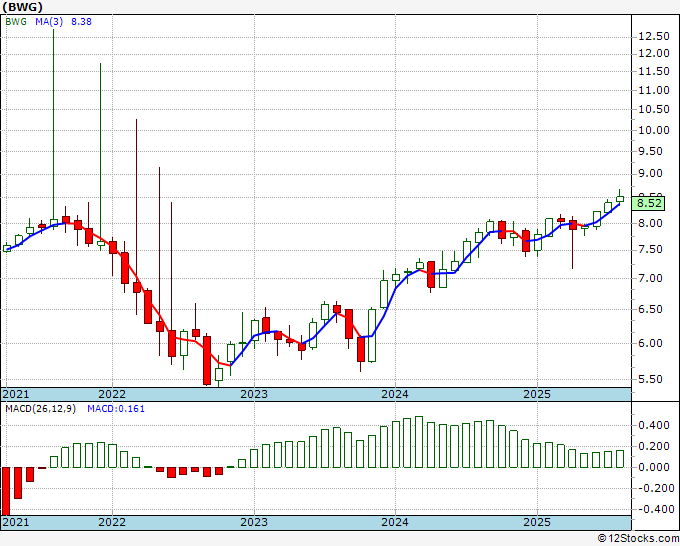Viewport: 680px width, 546px height.
Task: Click 2025 on the MACD timeline
Action: [537, 522]
